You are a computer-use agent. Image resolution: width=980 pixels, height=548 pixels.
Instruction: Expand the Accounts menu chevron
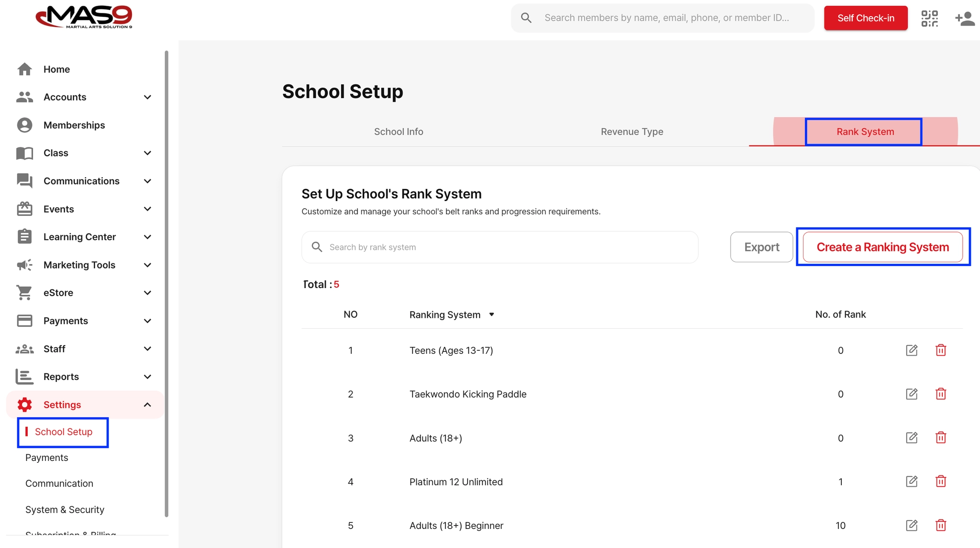click(x=147, y=97)
